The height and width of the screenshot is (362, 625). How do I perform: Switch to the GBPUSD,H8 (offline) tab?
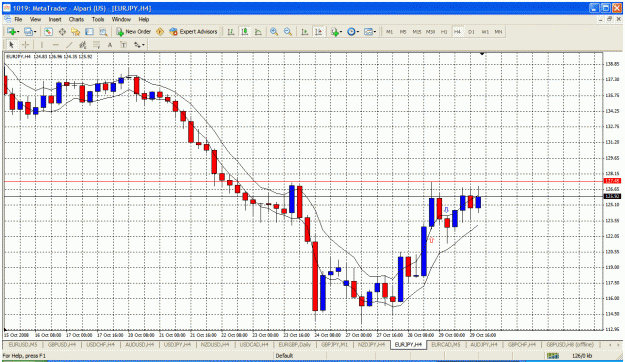(570, 344)
